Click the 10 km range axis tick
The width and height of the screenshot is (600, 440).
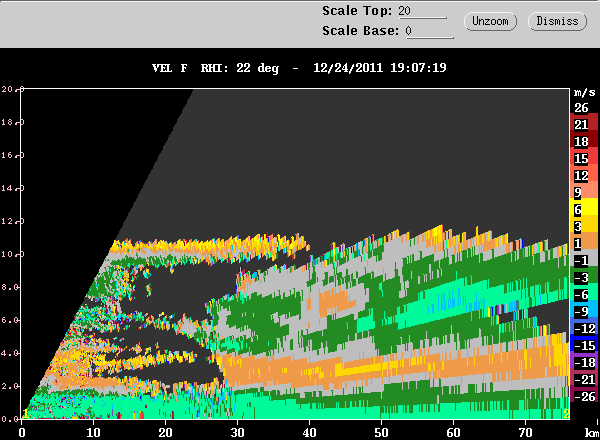[x=93, y=432]
